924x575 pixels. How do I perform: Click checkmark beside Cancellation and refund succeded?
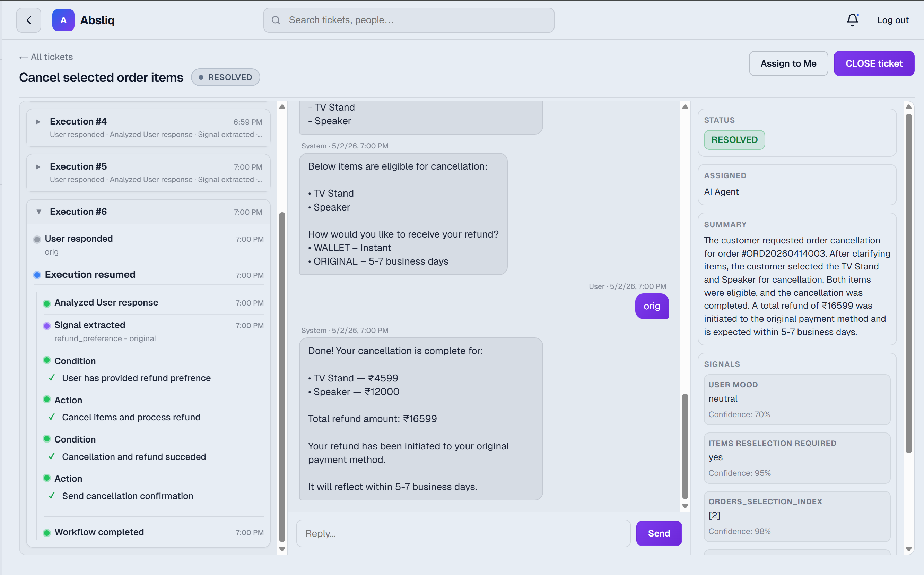click(52, 456)
